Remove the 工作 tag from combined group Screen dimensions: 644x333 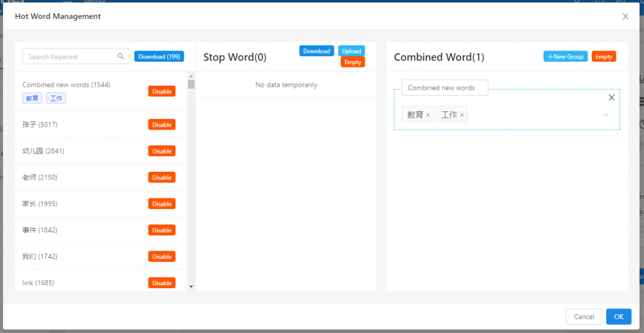point(462,115)
